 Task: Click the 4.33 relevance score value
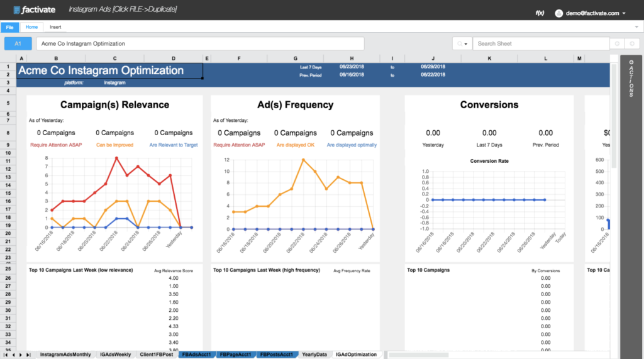click(x=174, y=326)
